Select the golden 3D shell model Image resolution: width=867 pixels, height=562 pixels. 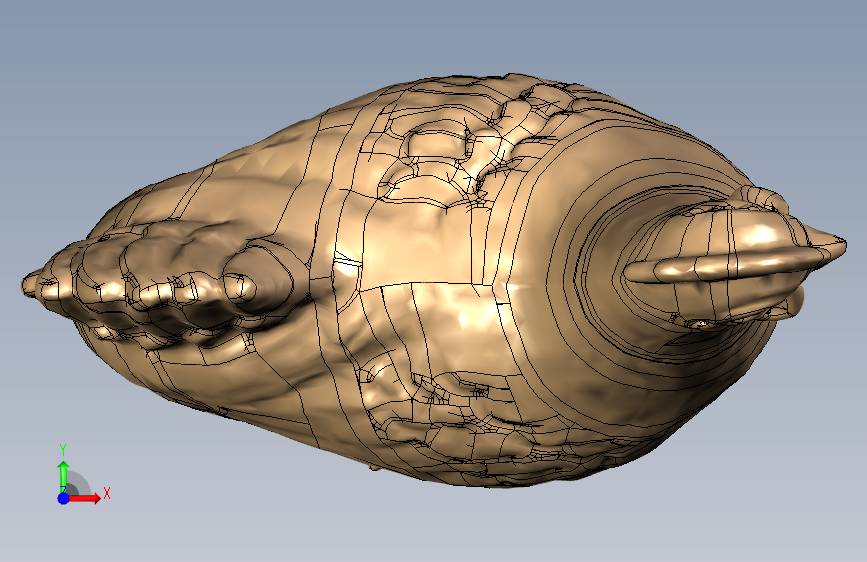click(434, 280)
